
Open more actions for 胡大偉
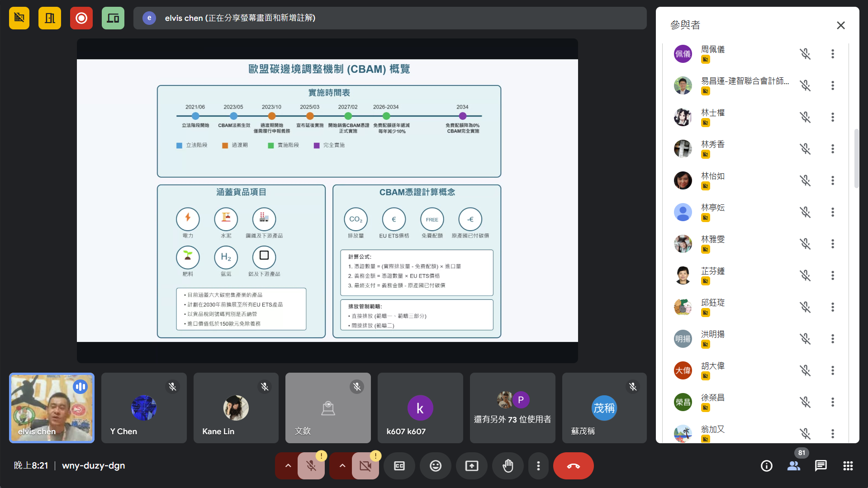(832, 370)
